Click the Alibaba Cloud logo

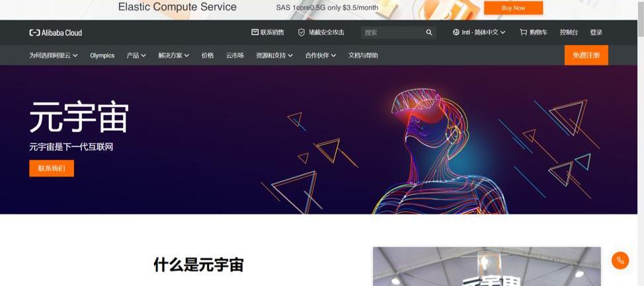[x=56, y=32]
